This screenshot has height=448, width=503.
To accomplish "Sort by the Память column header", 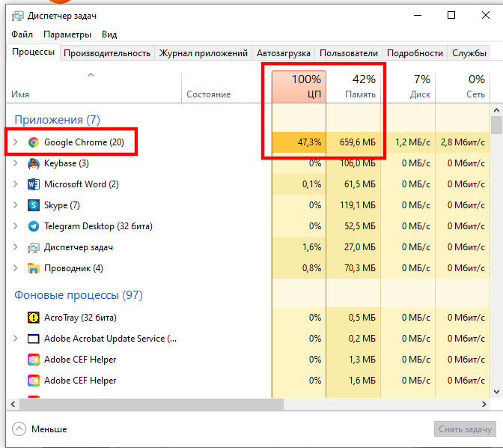I will coord(353,87).
